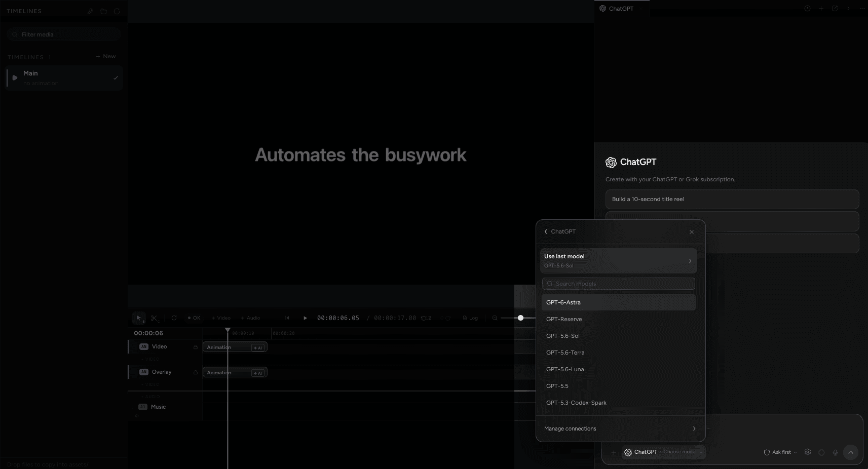This screenshot has height=469, width=868.
Task: Add a Video track
Action: click(221, 318)
